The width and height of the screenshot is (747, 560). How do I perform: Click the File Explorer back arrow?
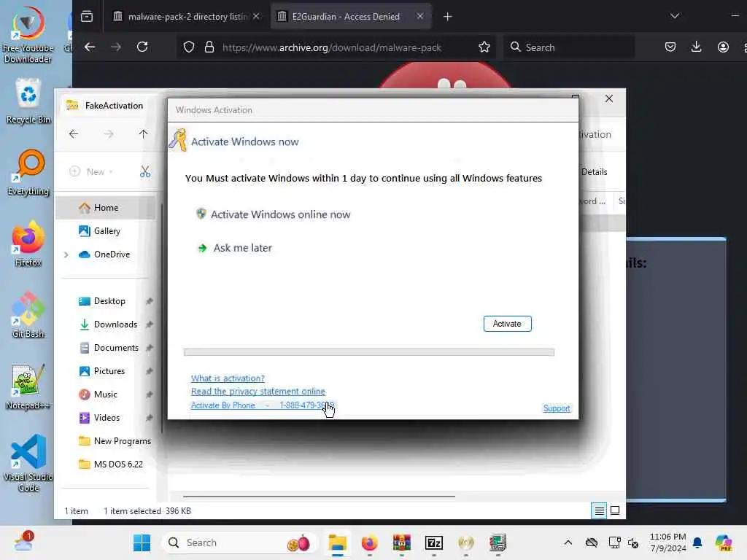(x=74, y=134)
